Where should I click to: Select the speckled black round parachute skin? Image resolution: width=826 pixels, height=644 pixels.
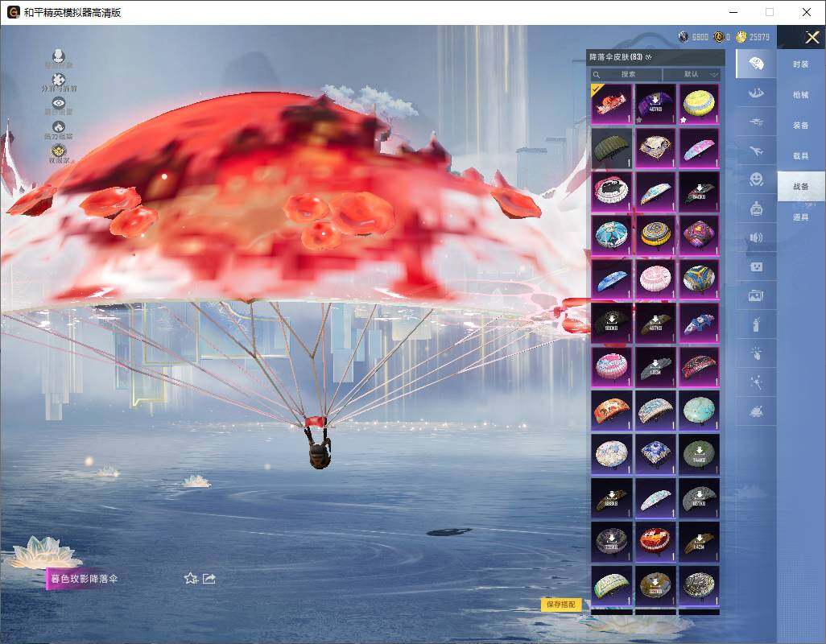[x=699, y=585]
